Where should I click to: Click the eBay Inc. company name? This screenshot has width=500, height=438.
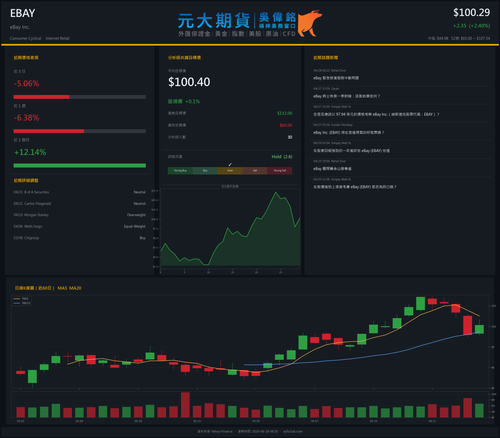[20, 27]
